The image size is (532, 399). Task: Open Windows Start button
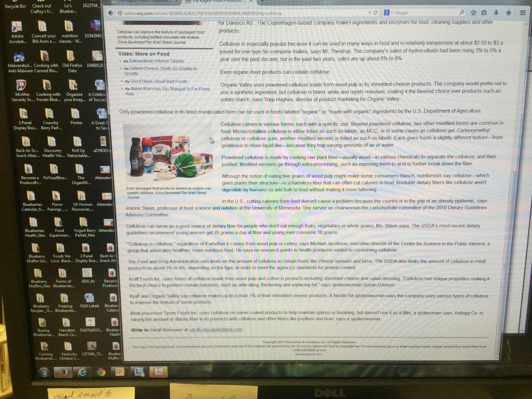point(44,373)
